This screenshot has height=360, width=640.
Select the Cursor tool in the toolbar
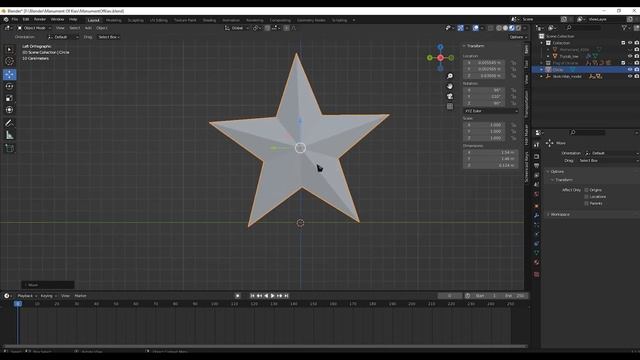pyautogui.click(x=9, y=61)
